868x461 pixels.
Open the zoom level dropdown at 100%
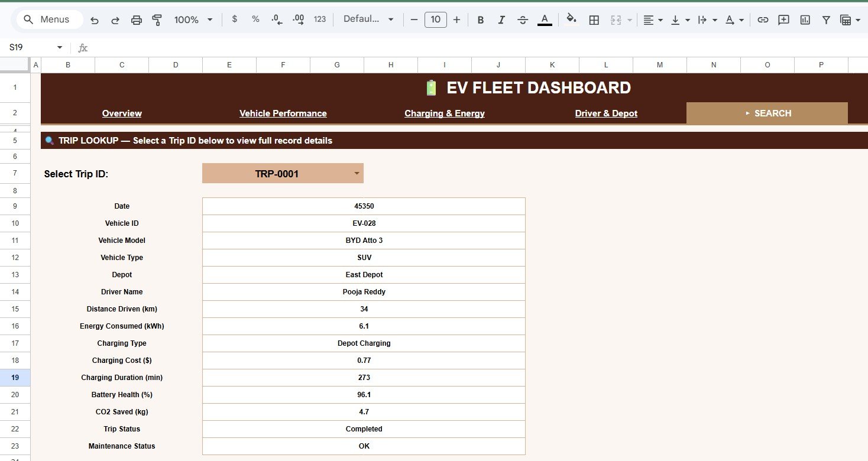[193, 20]
